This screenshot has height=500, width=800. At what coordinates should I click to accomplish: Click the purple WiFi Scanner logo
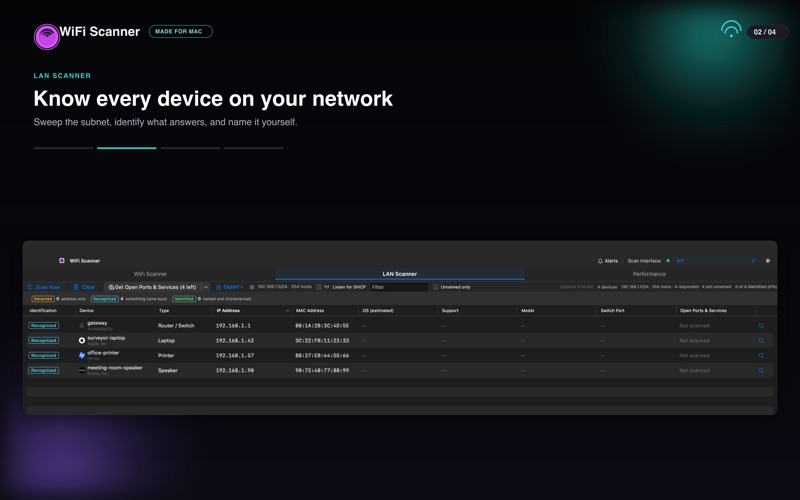tap(47, 37)
